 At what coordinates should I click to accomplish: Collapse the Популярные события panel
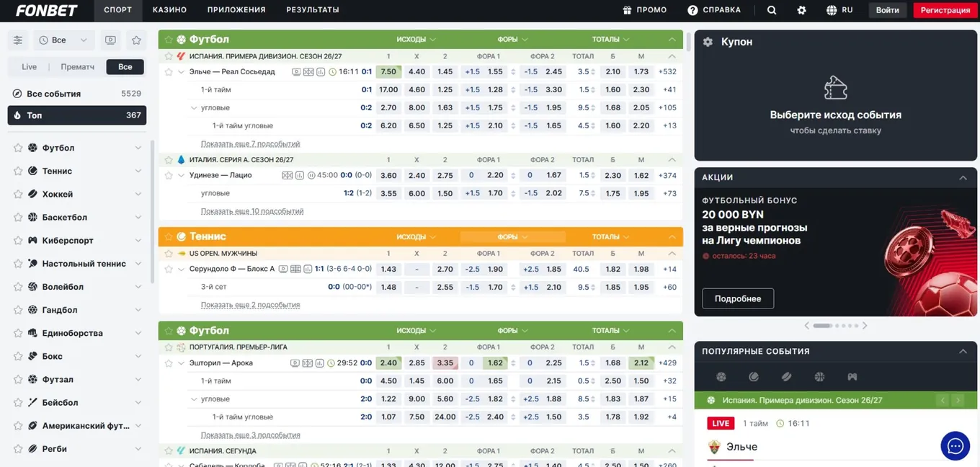click(963, 352)
